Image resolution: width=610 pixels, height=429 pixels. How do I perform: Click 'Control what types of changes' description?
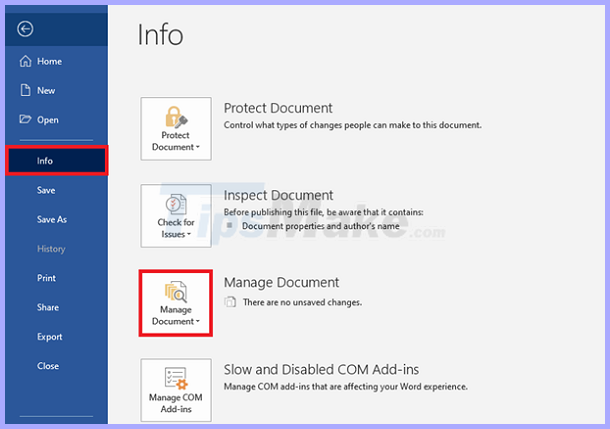(x=352, y=125)
